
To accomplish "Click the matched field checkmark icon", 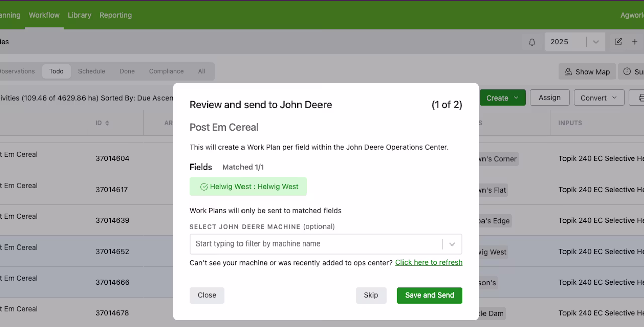I will click(x=204, y=187).
